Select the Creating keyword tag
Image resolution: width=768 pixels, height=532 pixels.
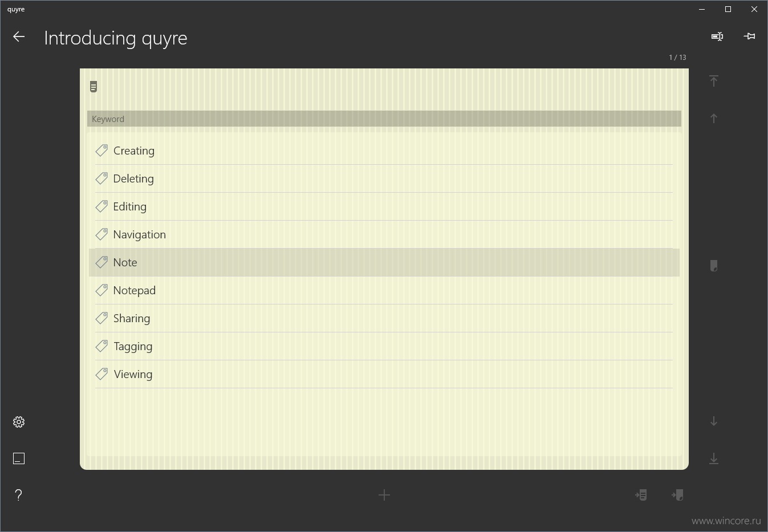[384, 151]
